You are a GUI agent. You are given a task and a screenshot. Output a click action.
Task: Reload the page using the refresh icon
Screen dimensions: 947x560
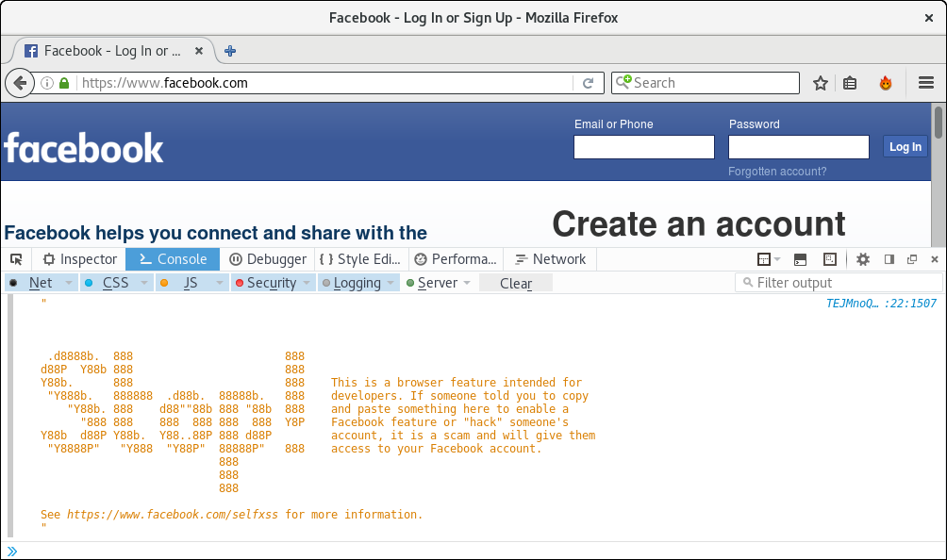coord(588,83)
